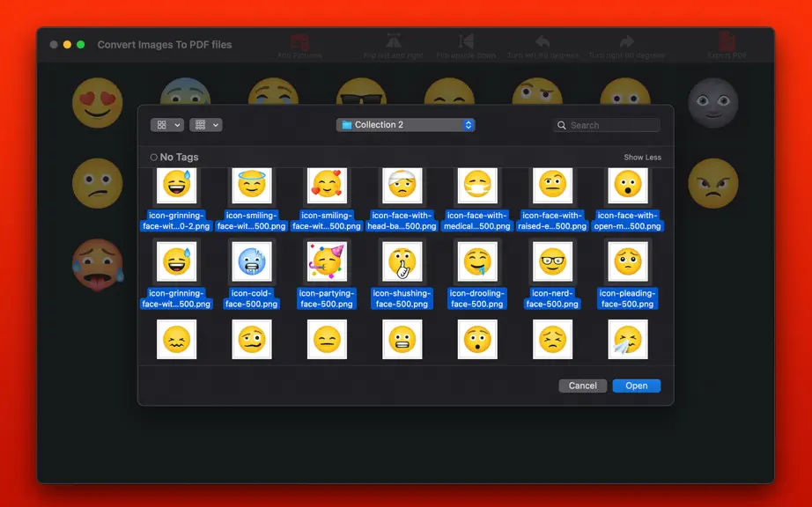This screenshot has width=812, height=507.
Task: Select the heart-eyes emoji in main window
Action: [98, 102]
